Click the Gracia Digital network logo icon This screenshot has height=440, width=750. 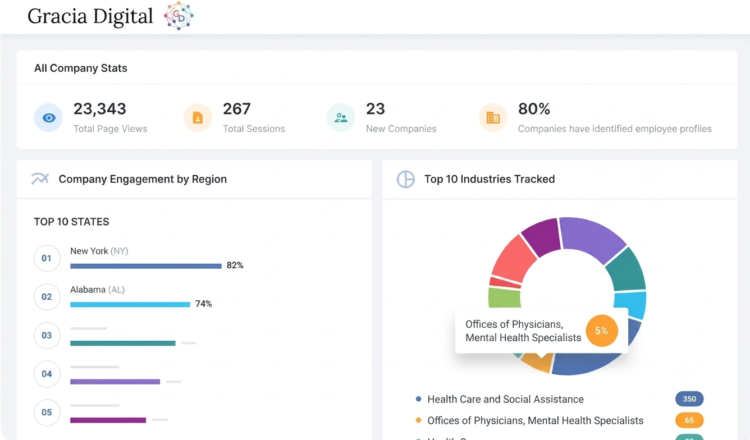178,16
